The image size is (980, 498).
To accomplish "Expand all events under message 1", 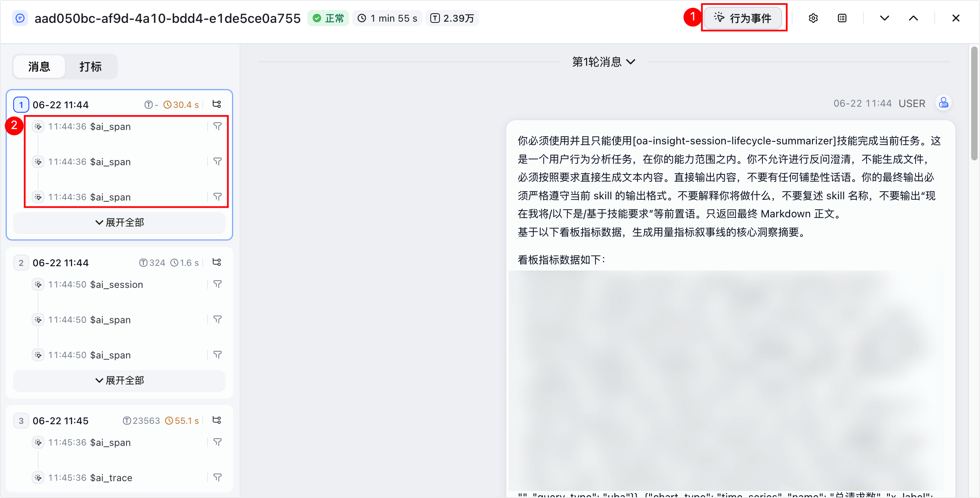I will coord(119,223).
